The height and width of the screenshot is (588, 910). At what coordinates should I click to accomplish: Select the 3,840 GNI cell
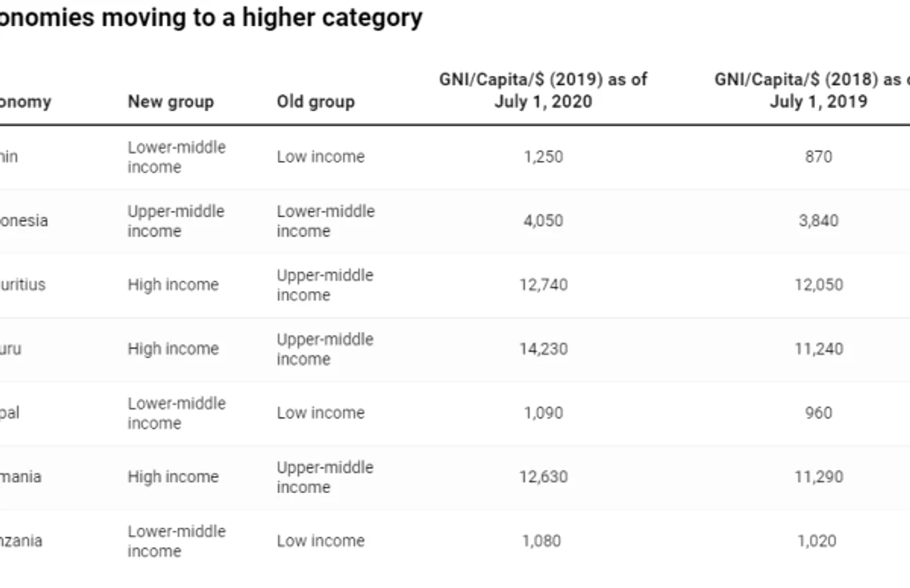pyautogui.click(x=818, y=221)
